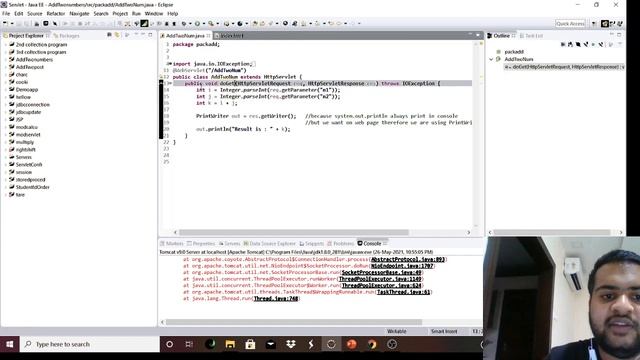Click the editor horizontal scrollbar

tap(294, 232)
